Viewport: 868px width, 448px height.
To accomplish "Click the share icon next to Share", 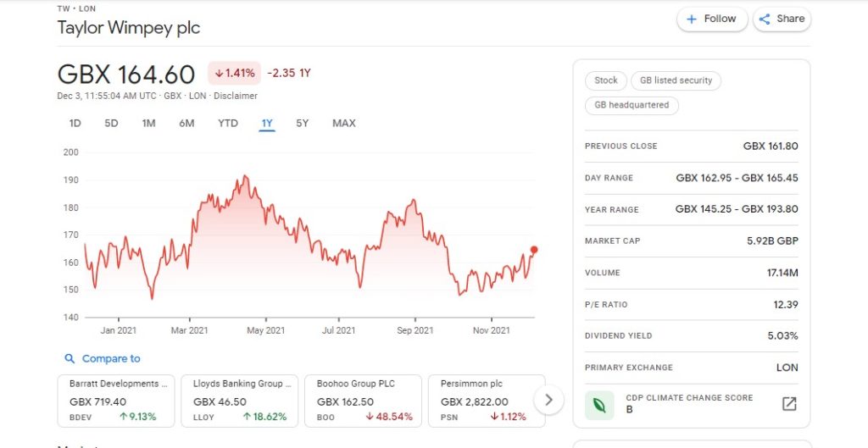I will pos(765,19).
